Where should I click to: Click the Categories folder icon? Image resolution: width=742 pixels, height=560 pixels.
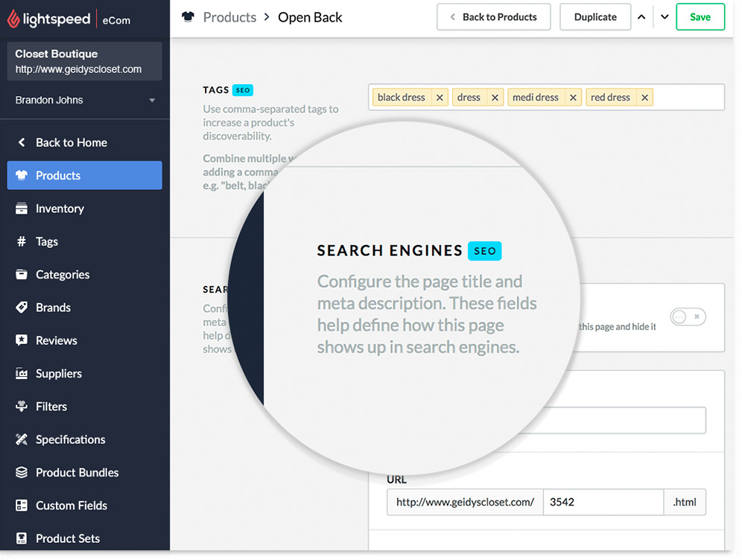click(22, 274)
